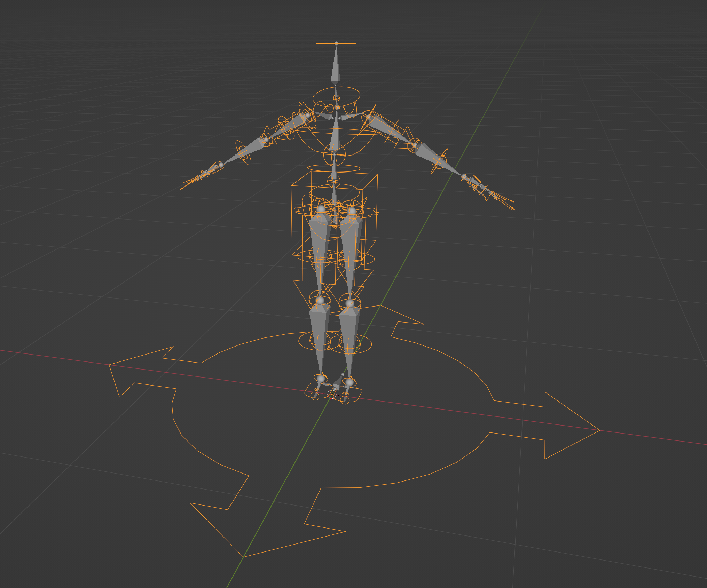The width and height of the screenshot is (707, 588).
Task: Click the elbow joint sphere on screen's right
Action: click(x=415, y=145)
